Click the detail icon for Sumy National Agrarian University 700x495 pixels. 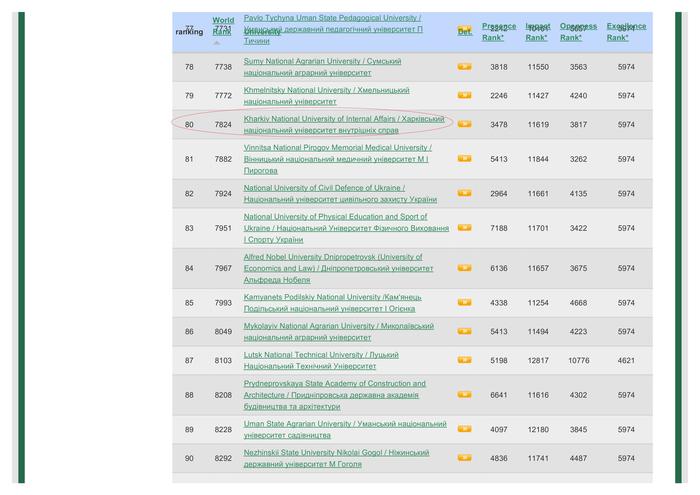click(464, 67)
